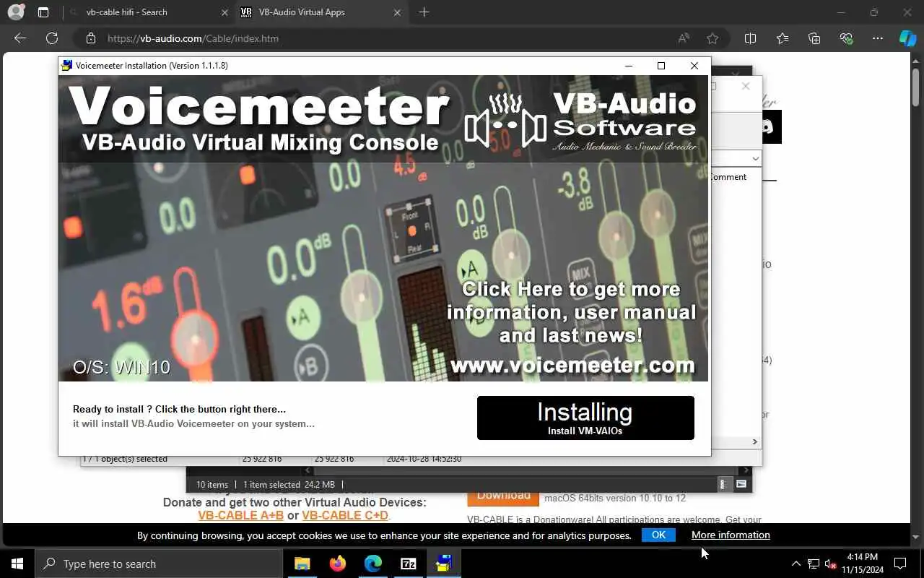
Task: Open the Copilot sidebar icon
Action: pos(907,38)
